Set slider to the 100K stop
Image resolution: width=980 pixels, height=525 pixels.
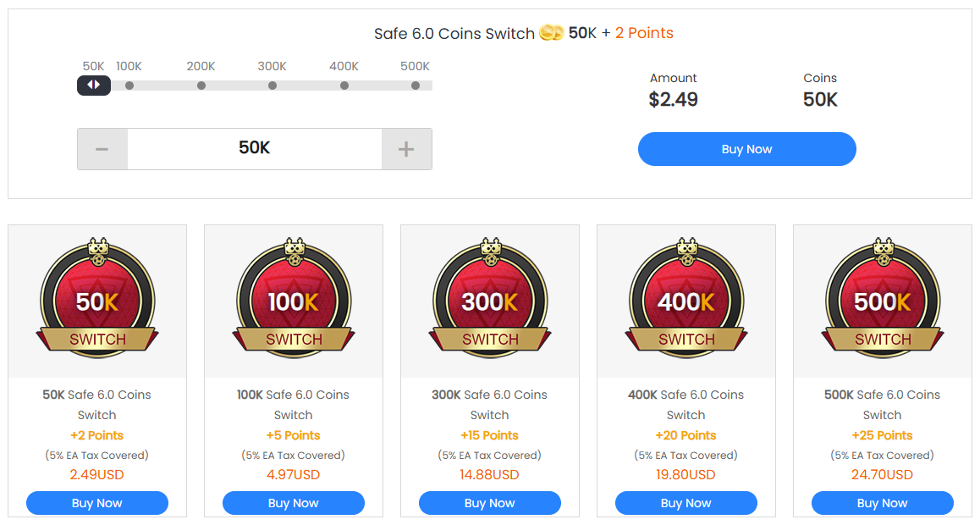(129, 86)
